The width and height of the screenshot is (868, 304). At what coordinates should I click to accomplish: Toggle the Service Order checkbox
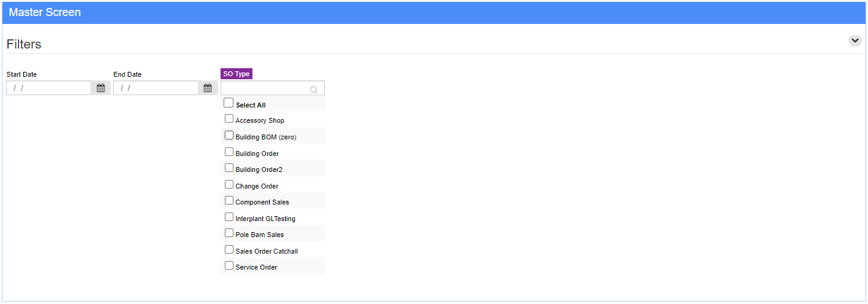coord(229,265)
